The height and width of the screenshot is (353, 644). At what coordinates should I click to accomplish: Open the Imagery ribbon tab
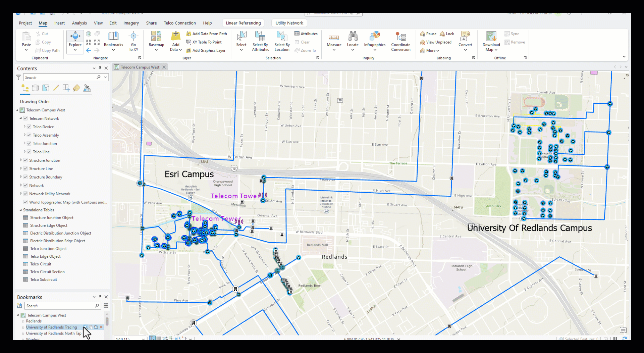pyautogui.click(x=131, y=23)
